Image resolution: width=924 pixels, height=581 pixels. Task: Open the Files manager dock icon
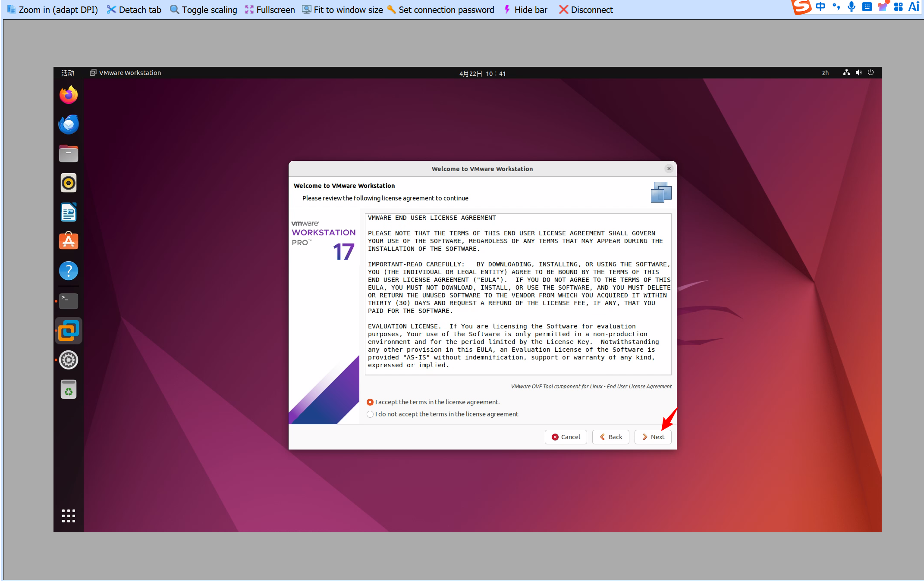pos(69,154)
